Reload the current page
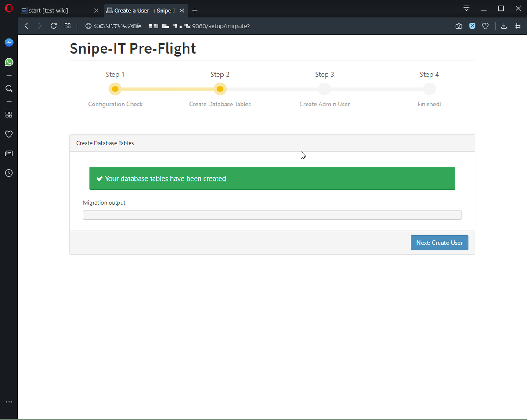This screenshot has height=420, width=527. [x=54, y=26]
